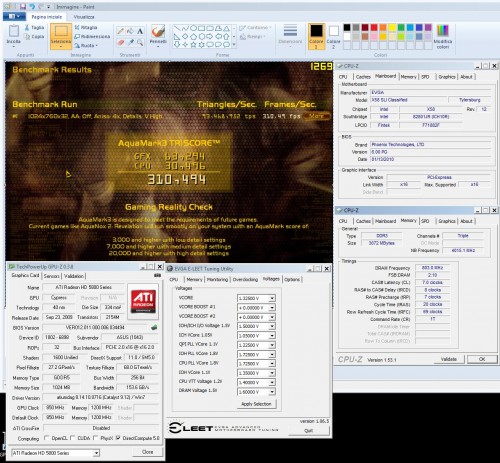The image size is (500, 463).
Task: Select the text tool letter A
Action: pos(140,31)
